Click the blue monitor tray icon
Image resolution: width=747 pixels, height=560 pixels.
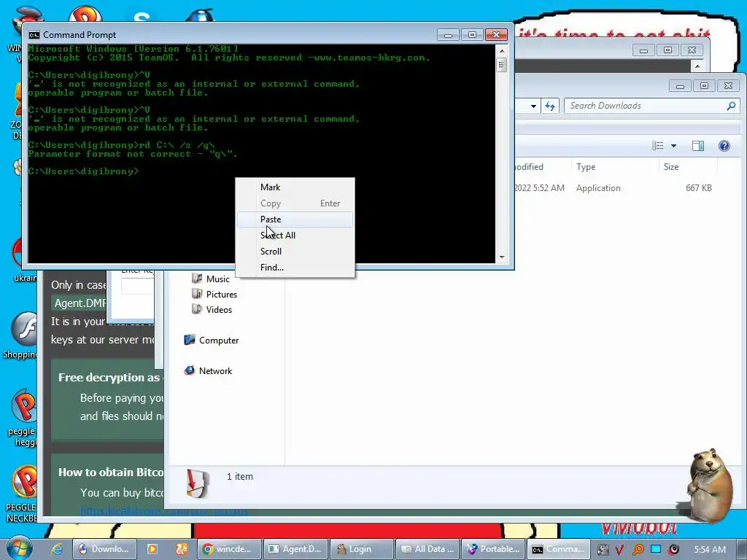click(x=656, y=549)
